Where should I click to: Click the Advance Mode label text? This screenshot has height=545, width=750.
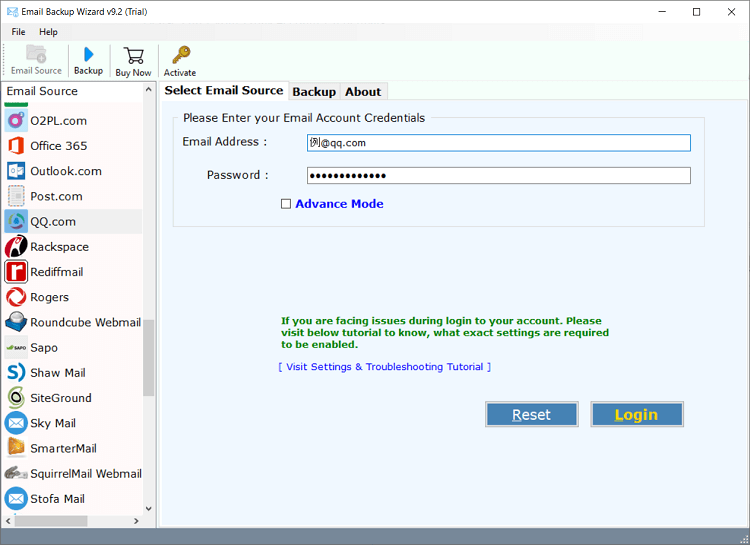(339, 204)
